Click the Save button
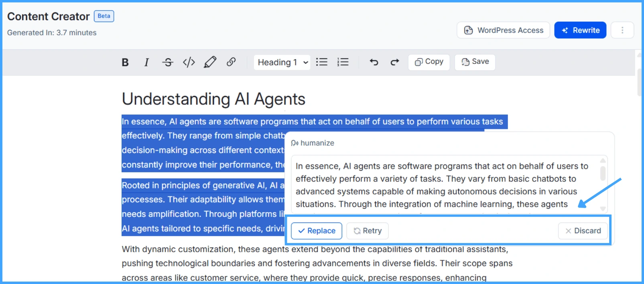The image size is (644, 284). (x=475, y=62)
